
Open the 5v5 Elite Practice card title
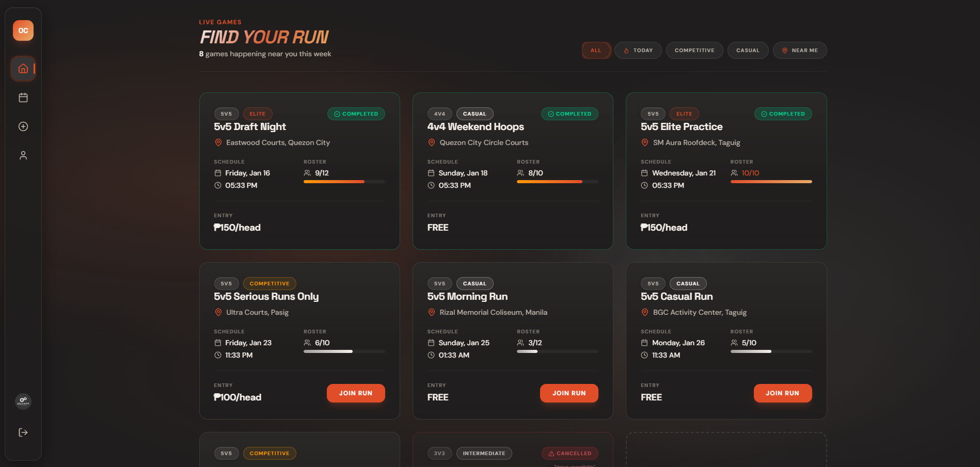tap(682, 127)
